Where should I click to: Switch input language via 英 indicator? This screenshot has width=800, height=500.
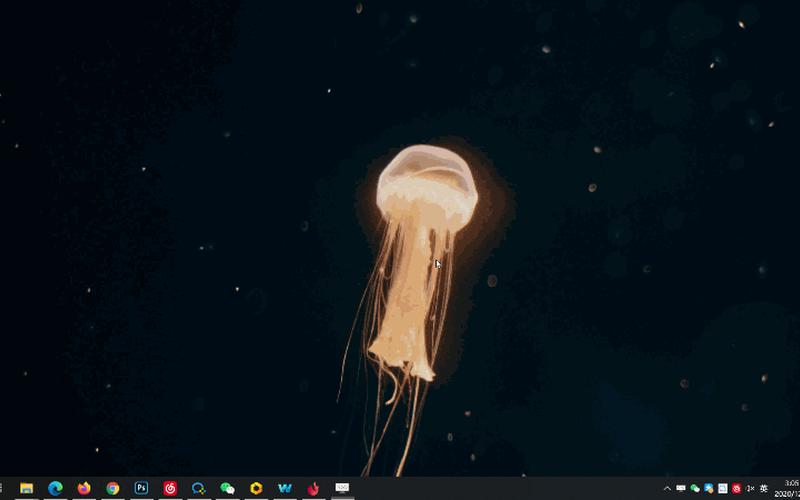point(764,488)
